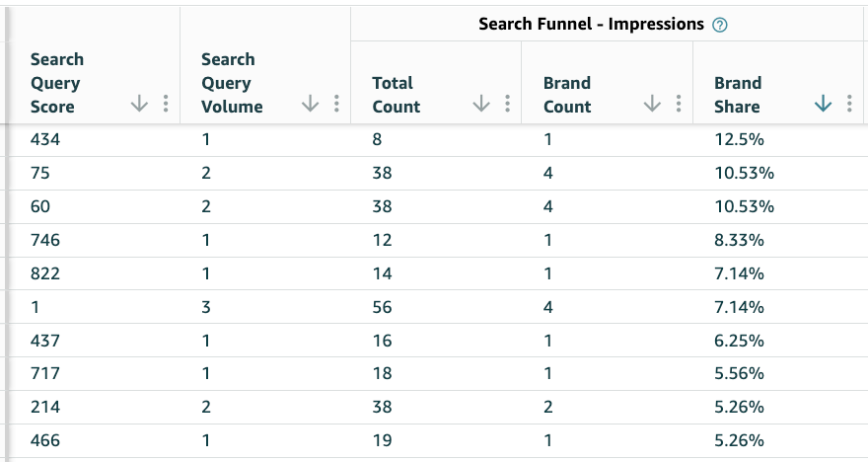This screenshot has height=462, width=868.
Task: Sort by Search Query Volume arrow
Action: [x=311, y=103]
